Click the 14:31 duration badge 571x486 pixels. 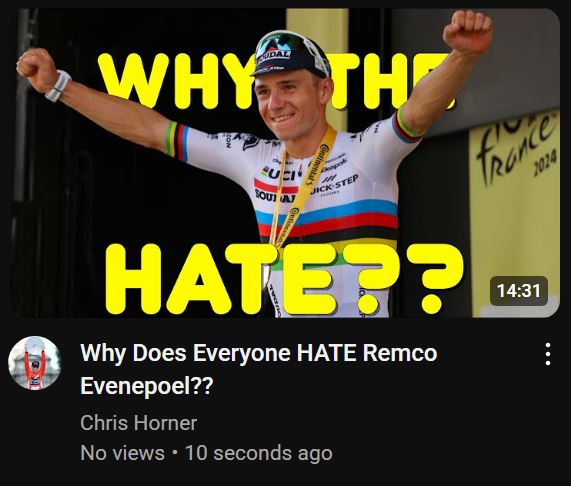tap(519, 291)
